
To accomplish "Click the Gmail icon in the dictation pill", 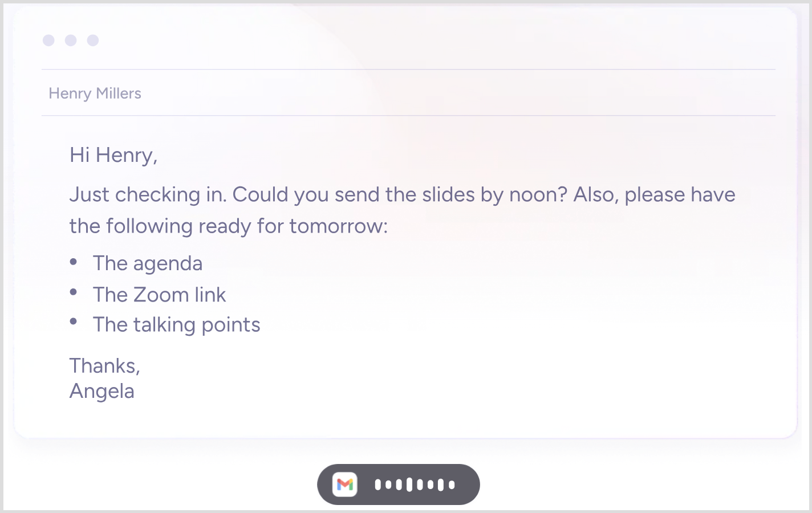I will pos(345,484).
